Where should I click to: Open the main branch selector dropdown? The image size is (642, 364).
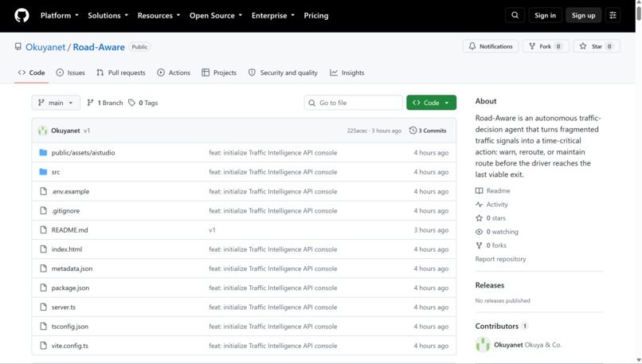(56, 103)
